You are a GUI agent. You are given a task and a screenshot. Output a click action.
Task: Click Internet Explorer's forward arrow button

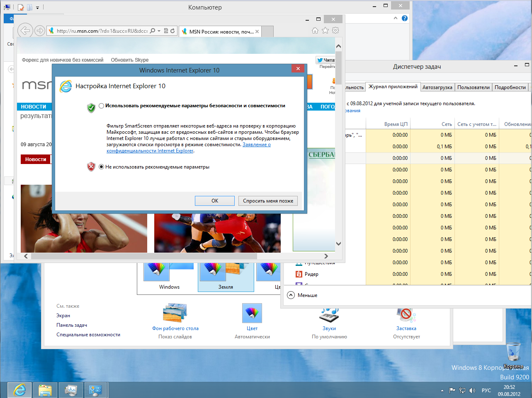[40, 31]
